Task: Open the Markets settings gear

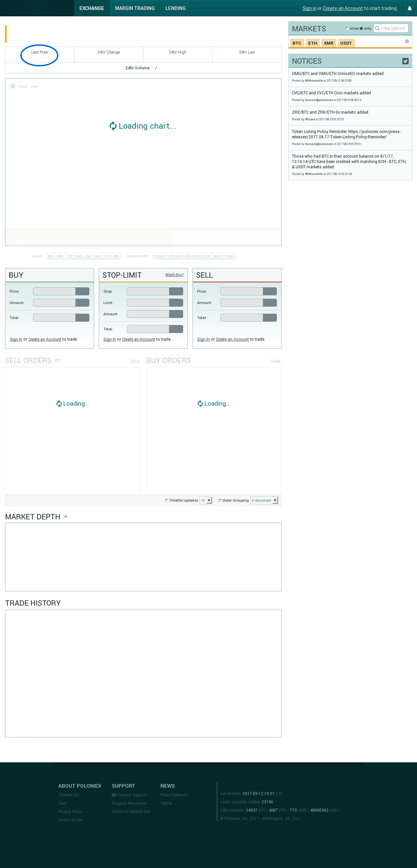Action: pyautogui.click(x=407, y=41)
